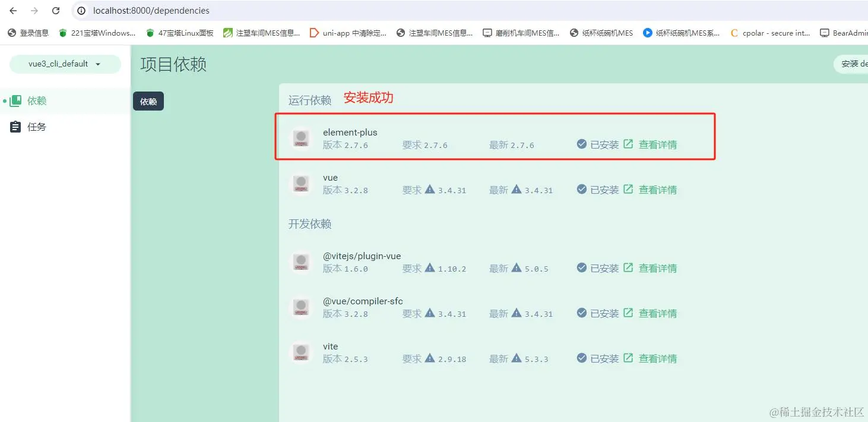
Task: Click the browser forward arrow
Action: pos(34,11)
